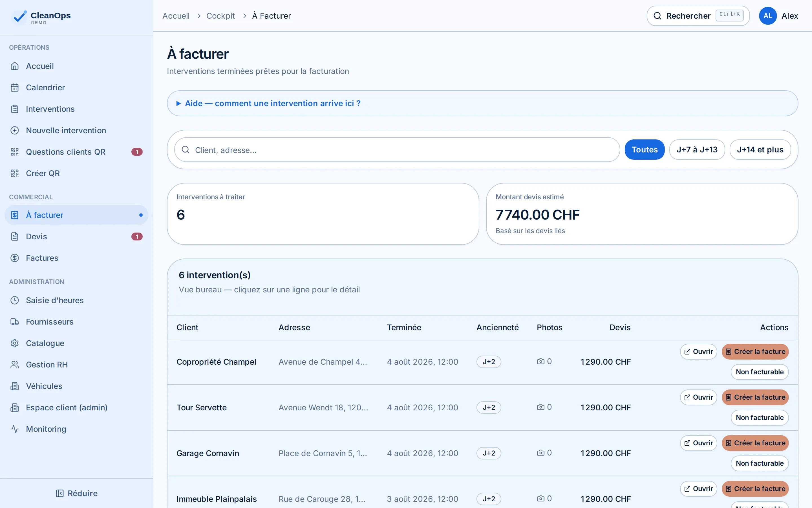Click the Catalogue gear icon
The width and height of the screenshot is (812, 508).
tap(14, 343)
